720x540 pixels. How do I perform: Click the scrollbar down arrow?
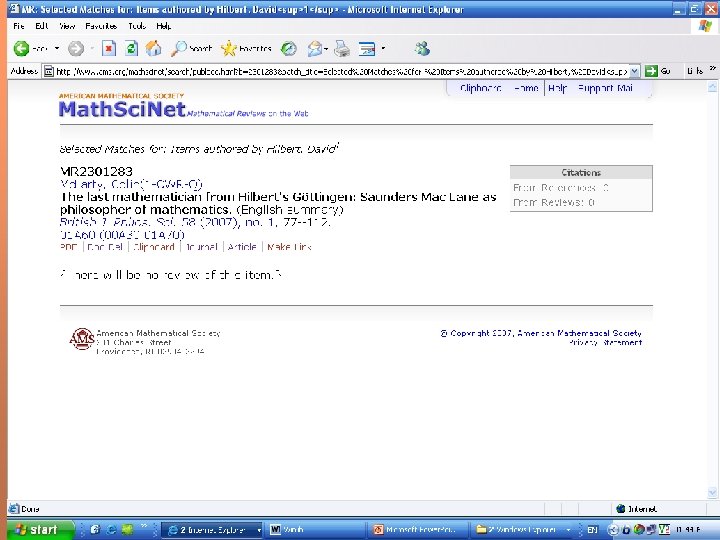712,493
